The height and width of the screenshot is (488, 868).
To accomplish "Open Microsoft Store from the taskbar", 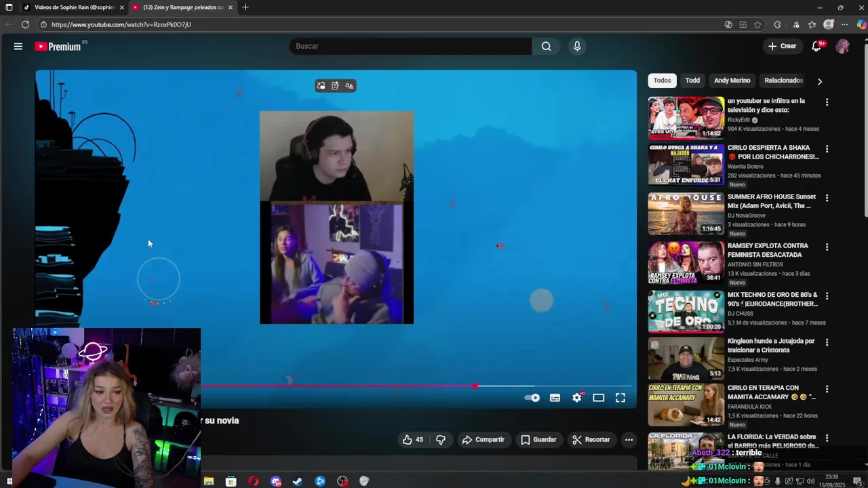I will tap(231, 481).
